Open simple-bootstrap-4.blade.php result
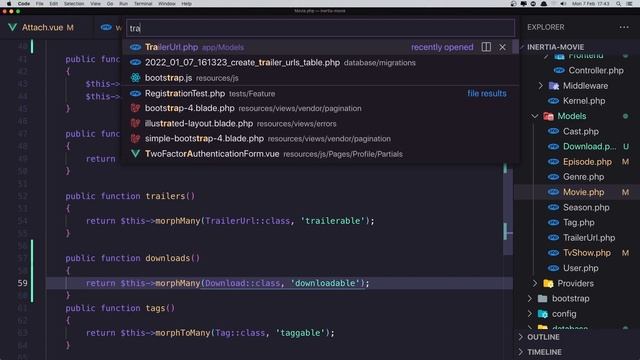The image size is (640, 360). pos(320,139)
